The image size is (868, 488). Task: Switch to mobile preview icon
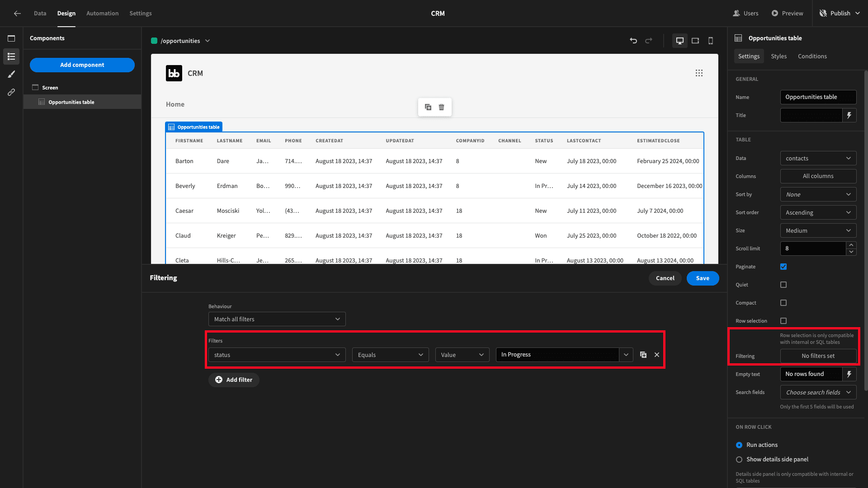point(711,41)
